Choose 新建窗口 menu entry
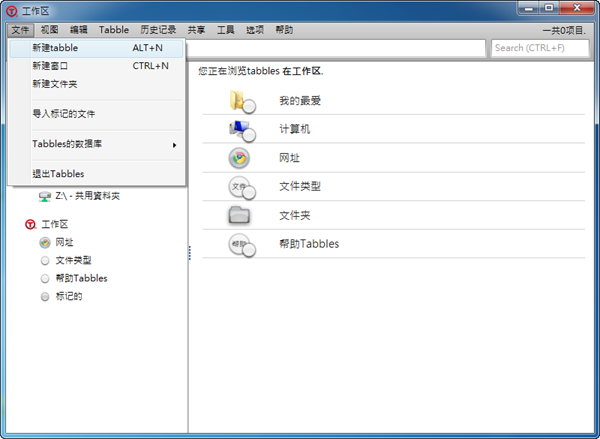This screenshot has height=439, width=600. point(96,66)
